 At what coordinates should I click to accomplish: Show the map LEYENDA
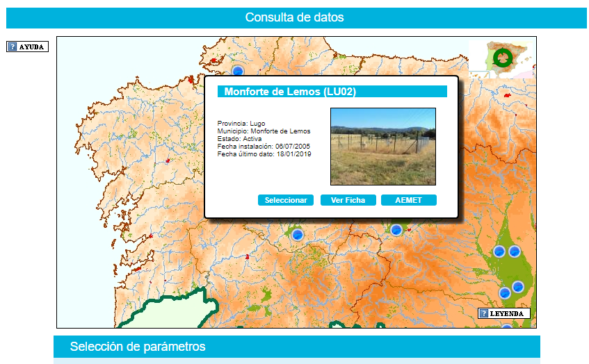(503, 313)
